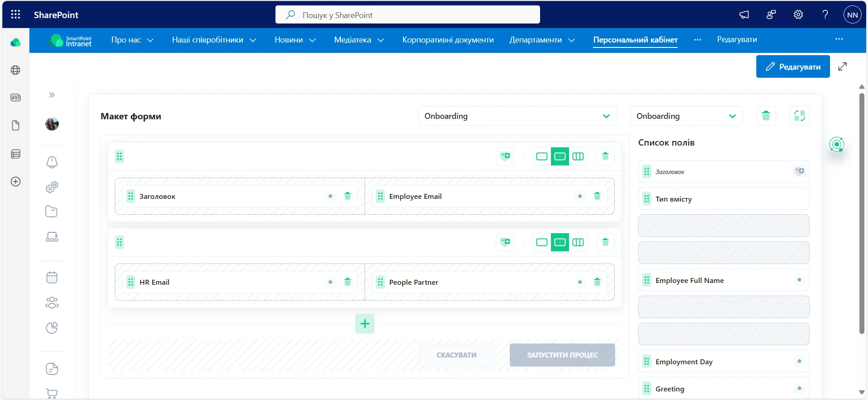Image resolution: width=868 pixels, height=400 pixels.
Task: Open the wide Onboarding dropdown
Action: (517, 116)
